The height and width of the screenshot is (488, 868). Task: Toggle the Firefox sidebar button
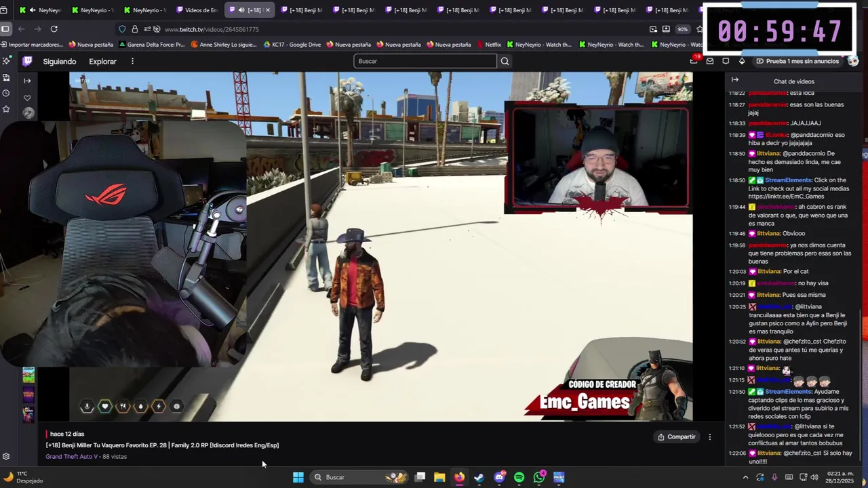5,29
